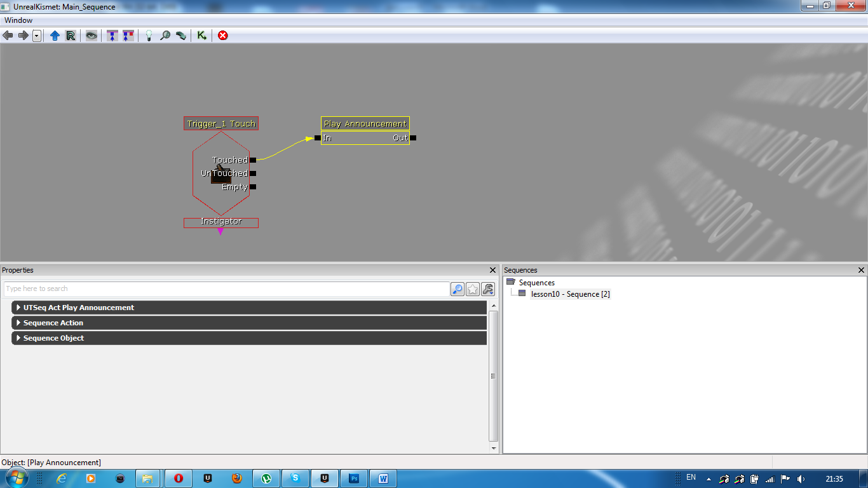Click the Properties panel scrollbar down arrow

click(x=494, y=448)
